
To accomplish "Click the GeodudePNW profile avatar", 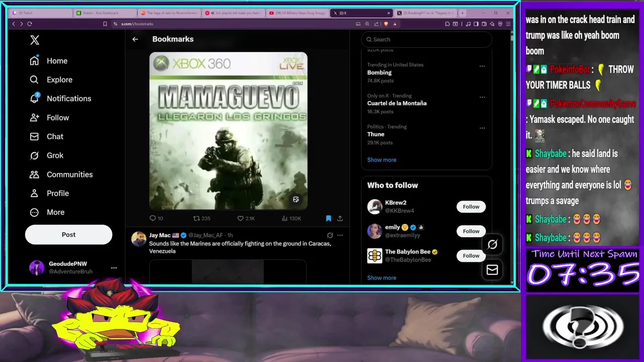I will tap(37, 268).
